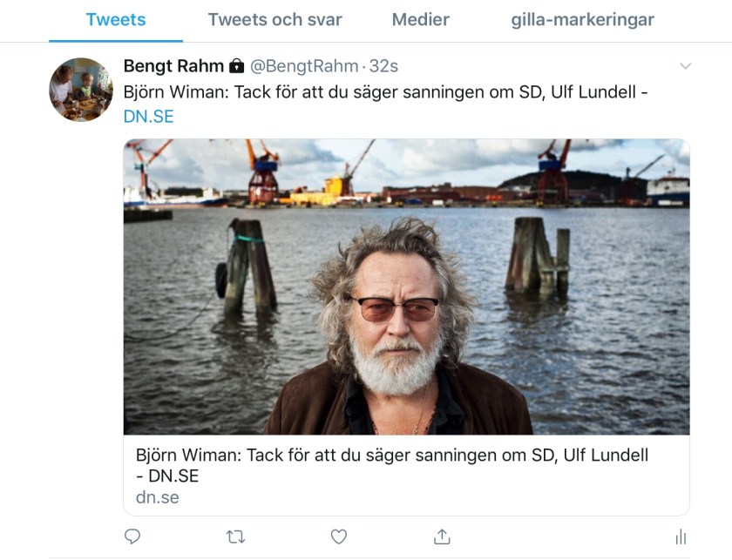This screenshot has width=732, height=560.
Task: Show the gilla-markeringar tab
Action: (x=582, y=19)
